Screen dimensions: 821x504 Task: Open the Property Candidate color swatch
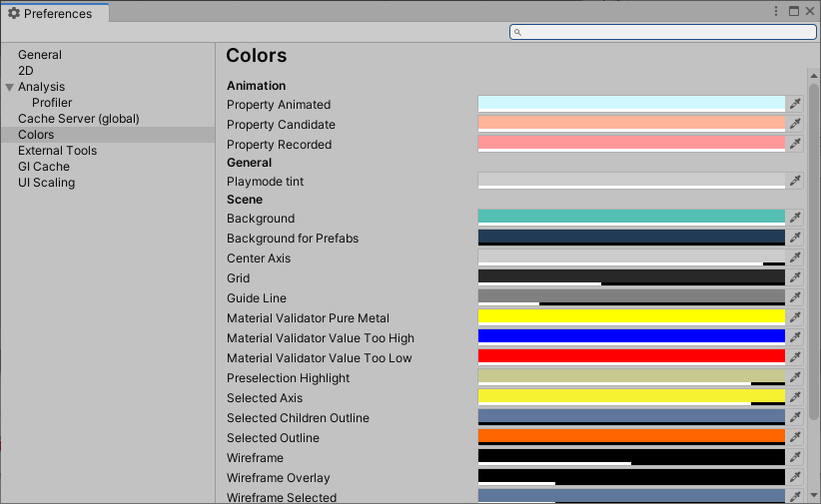tap(631, 124)
